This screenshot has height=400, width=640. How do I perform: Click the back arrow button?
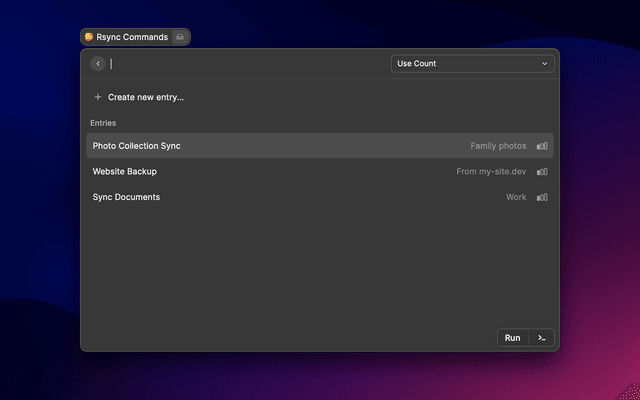[x=98, y=64]
